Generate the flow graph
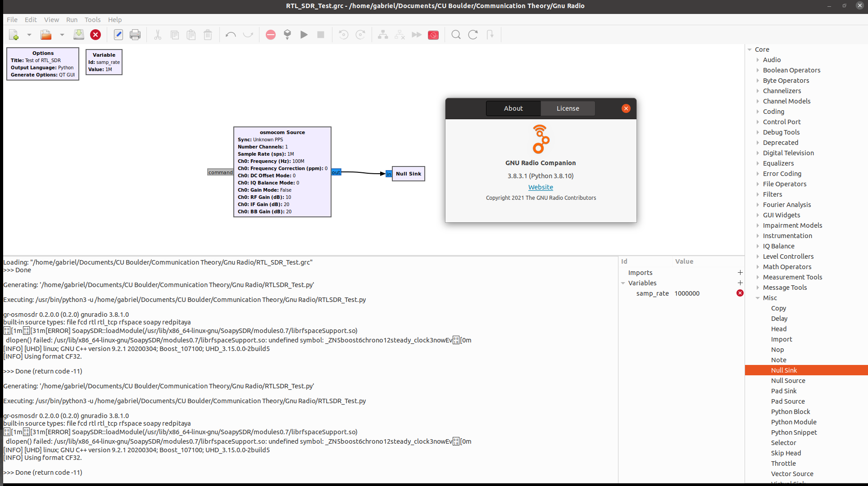This screenshot has width=868, height=486. point(287,35)
